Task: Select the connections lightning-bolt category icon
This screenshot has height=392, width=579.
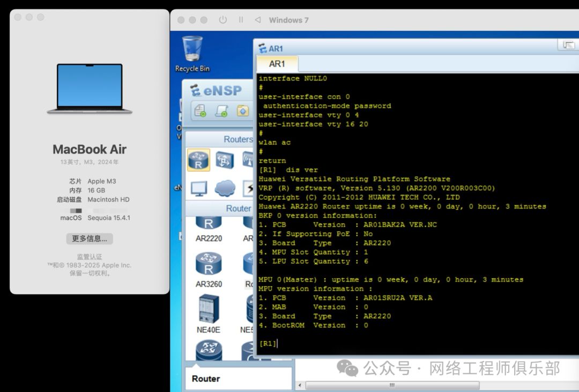Action: 249,188
